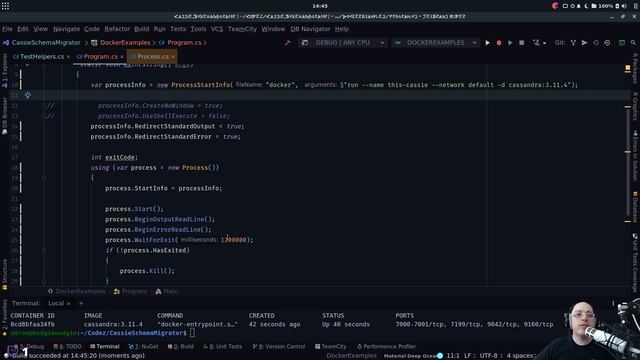
Task: Open the 0: Build tool window
Action: click(x=181, y=347)
